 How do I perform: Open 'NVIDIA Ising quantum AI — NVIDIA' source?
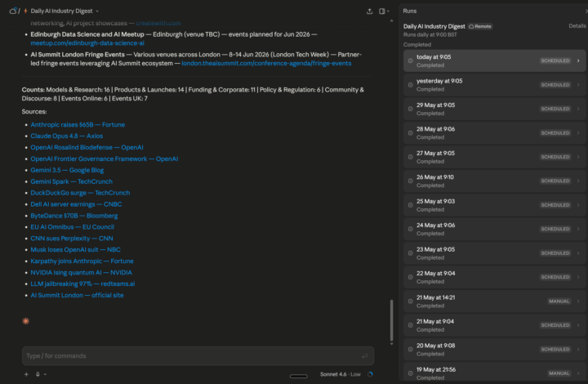[x=81, y=272]
